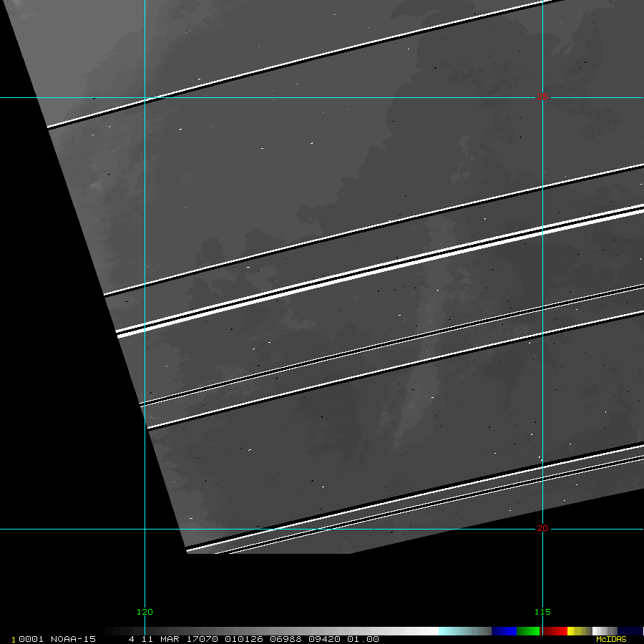The height and width of the screenshot is (644, 644).
Task: Click the red 20 latitude label
Action: pos(542,528)
